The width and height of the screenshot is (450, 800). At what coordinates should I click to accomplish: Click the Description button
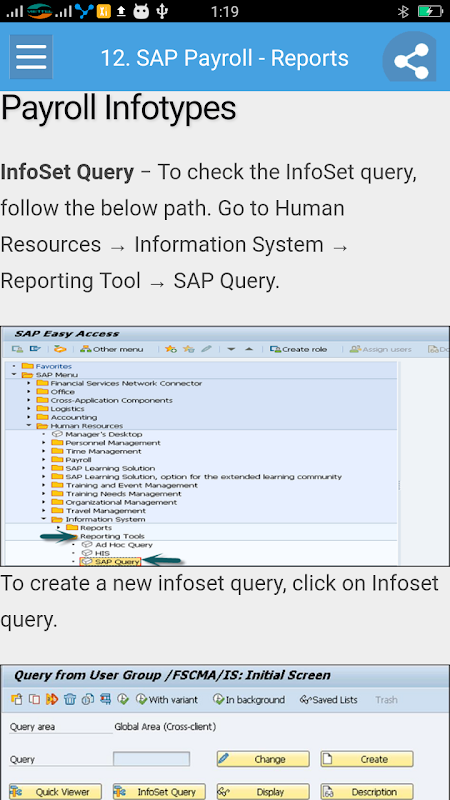pyautogui.click(x=367, y=792)
